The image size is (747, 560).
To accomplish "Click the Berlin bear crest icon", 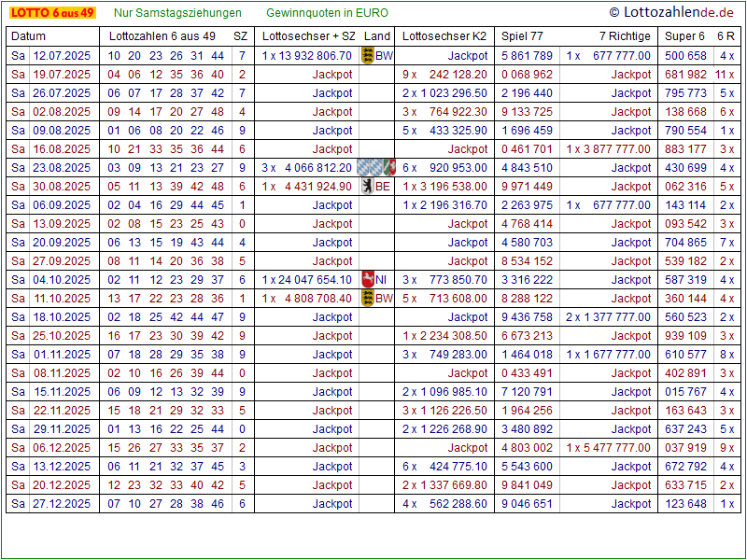I will pos(368,187).
